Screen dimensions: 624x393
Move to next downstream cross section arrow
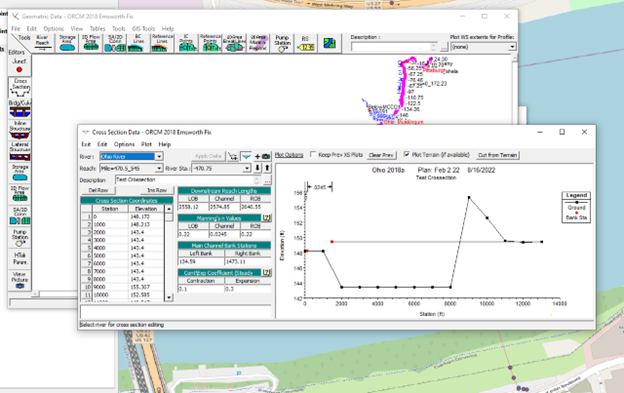(x=257, y=168)
